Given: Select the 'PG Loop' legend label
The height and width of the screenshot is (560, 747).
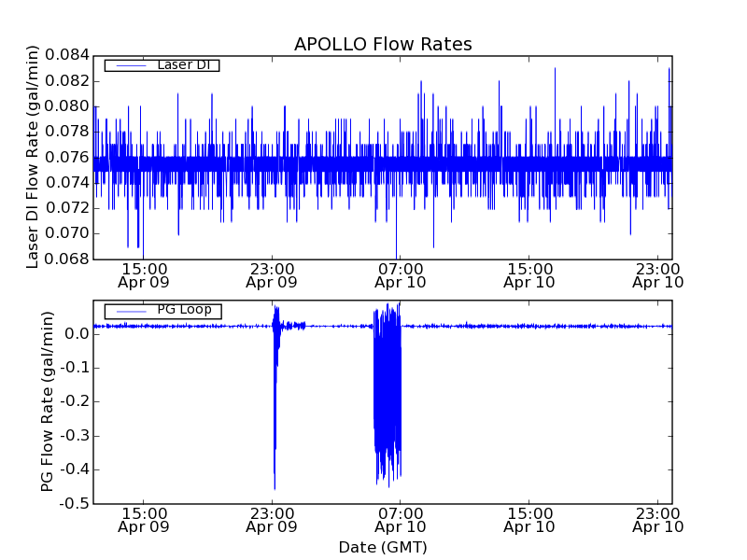Looking at the screenshot, I should pyautogui.click(x=184, y=310).
